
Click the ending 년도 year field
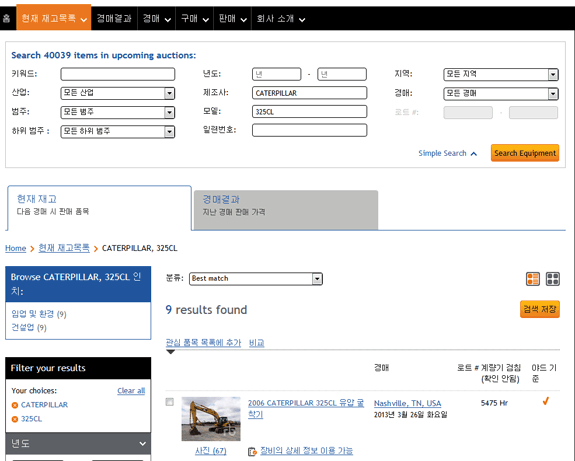tap(342, 74)
